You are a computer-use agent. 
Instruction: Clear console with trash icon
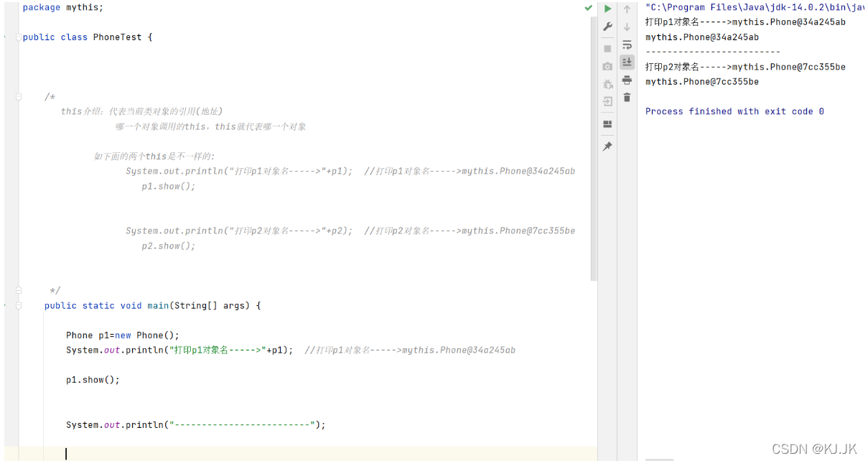(627, 98)
